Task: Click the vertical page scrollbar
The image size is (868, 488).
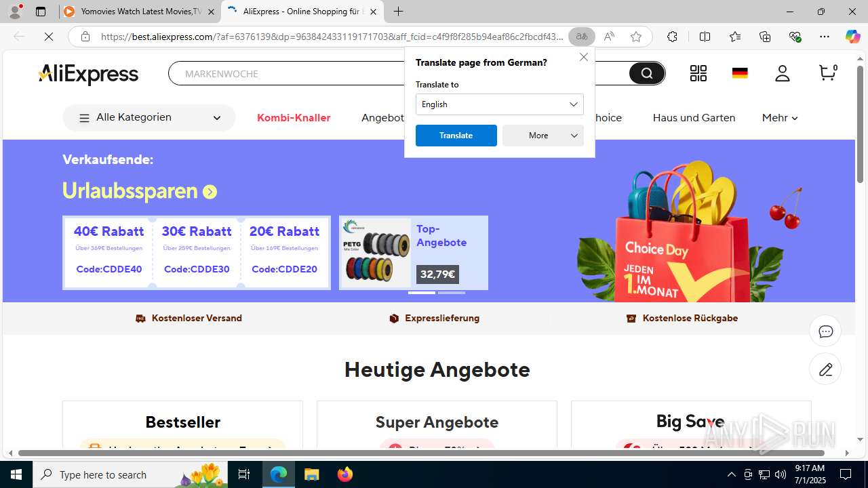Action: pos(861,123)
